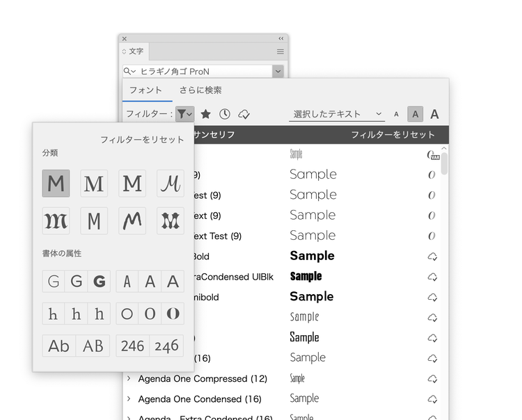
Task: Filter by light weight G
Action: [54, 282]
